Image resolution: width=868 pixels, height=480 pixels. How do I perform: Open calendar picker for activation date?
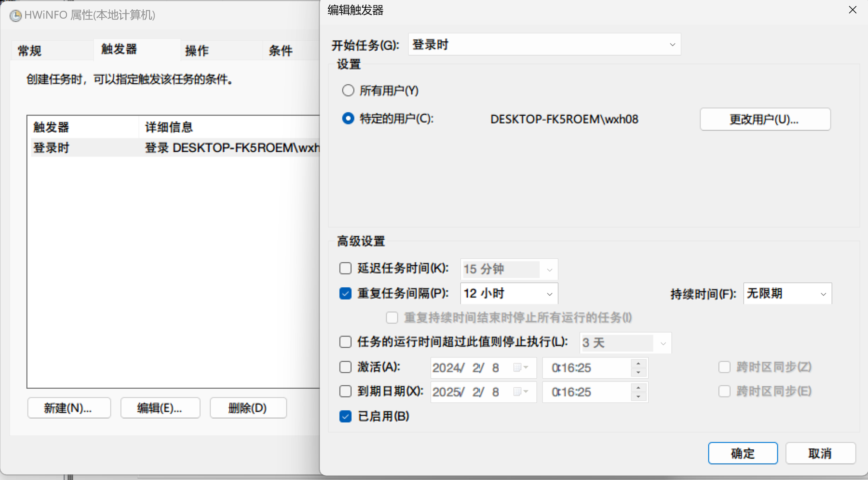521,367
